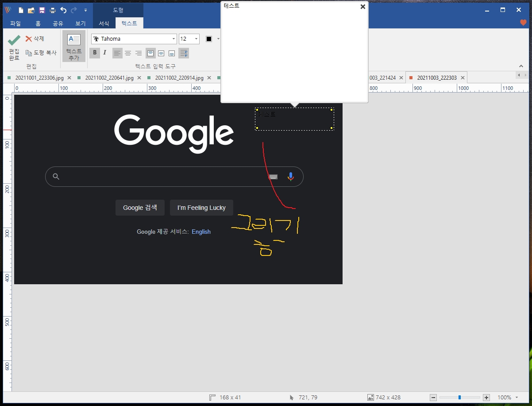Click the Google 검색 button
The width and height of the screenshot is (532, 406).
(x=140, y=208)
